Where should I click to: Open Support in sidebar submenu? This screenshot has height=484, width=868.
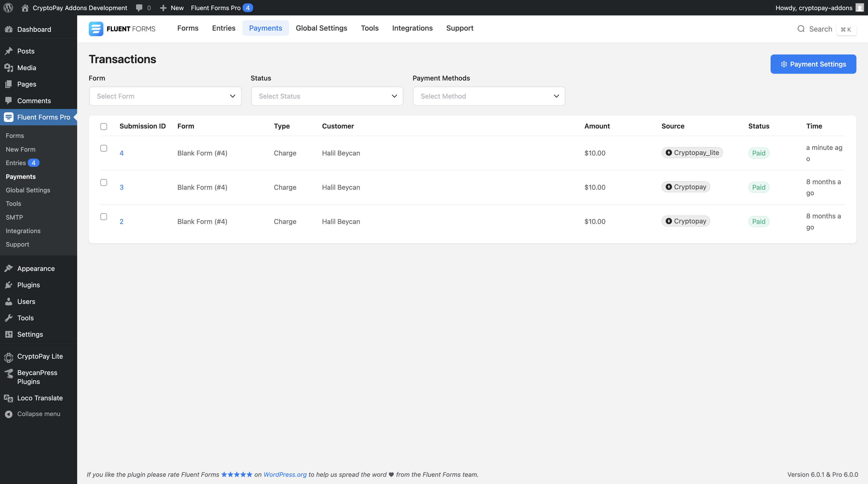(x=18, y=244)
